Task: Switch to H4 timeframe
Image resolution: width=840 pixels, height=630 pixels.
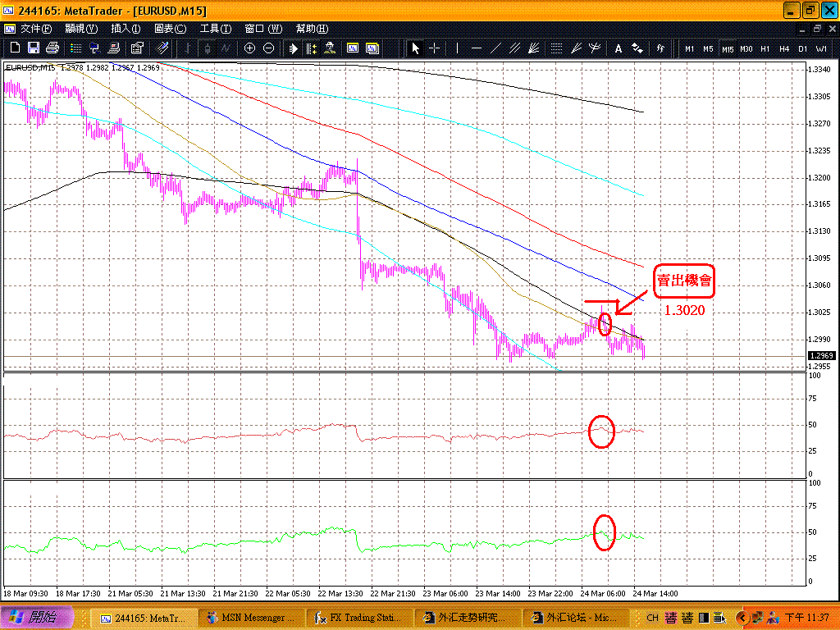Action: coord(784,48)
